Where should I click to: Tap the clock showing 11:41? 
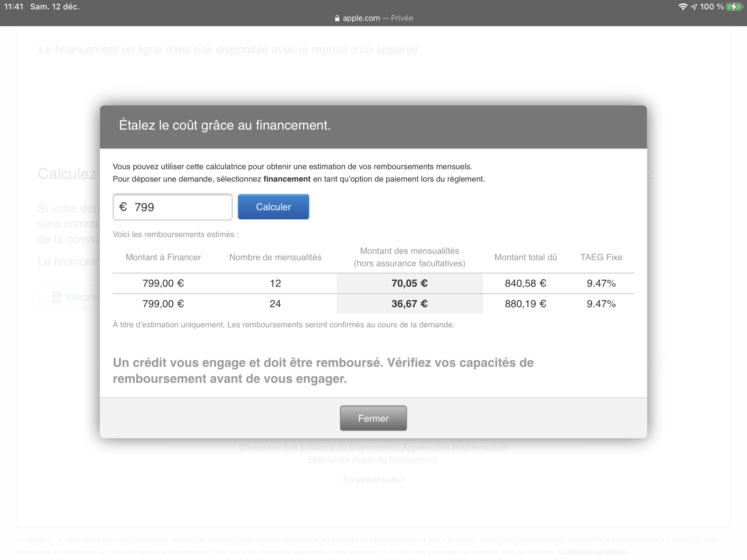coord(13,7)
